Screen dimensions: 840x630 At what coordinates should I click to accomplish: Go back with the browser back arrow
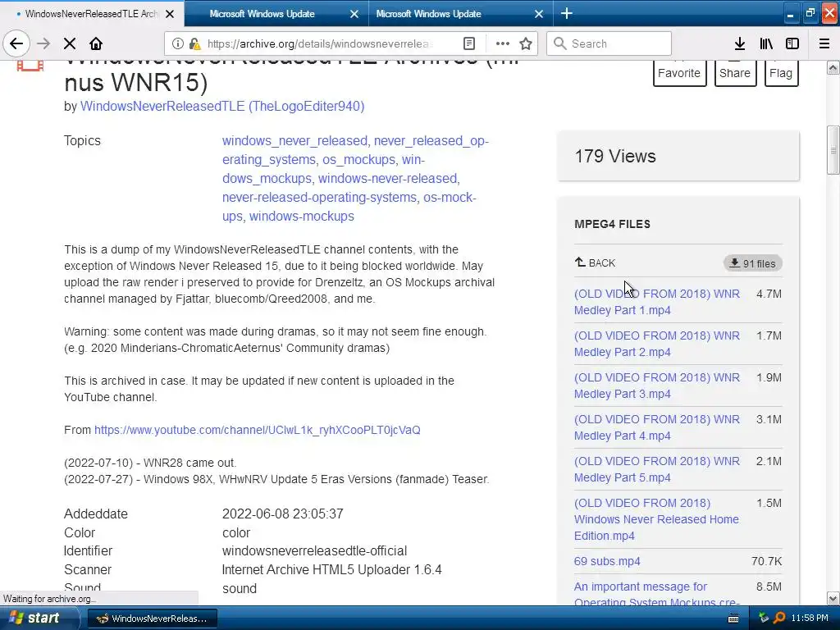[16, 44]
